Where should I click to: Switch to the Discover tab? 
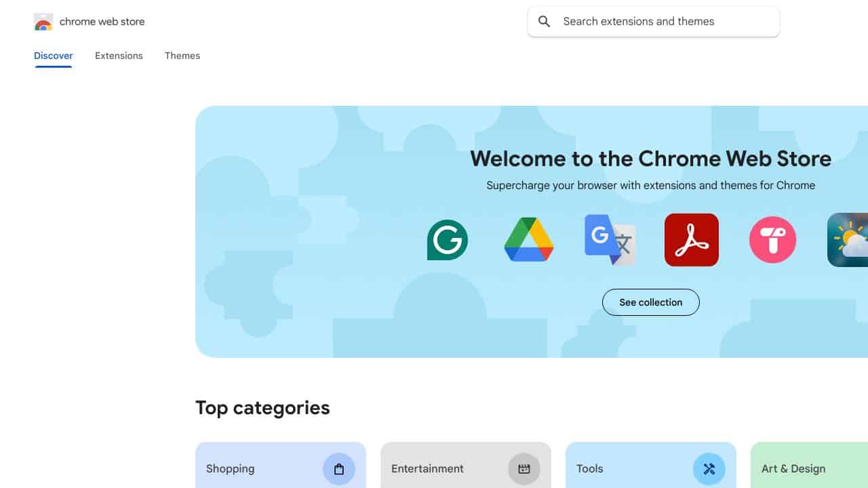click(x=54, y=56)
